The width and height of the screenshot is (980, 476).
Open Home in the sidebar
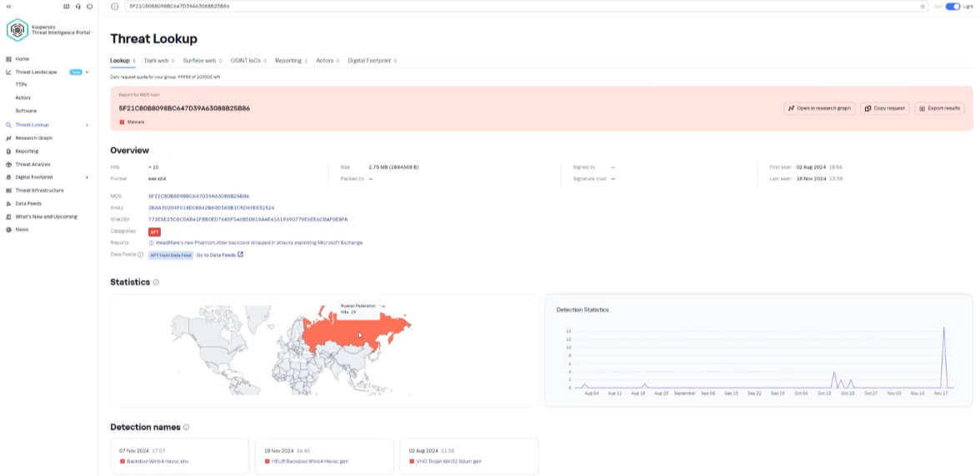(22, 59)
